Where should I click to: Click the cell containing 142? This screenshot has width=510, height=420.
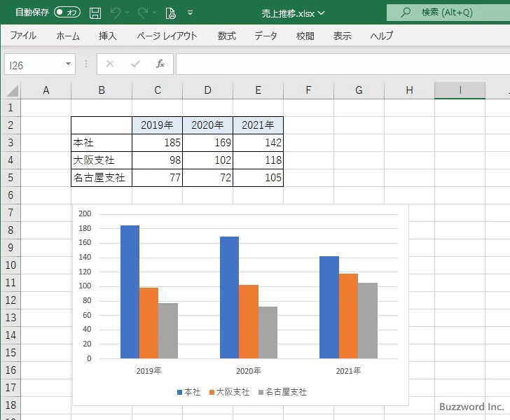click(x=259, y=143)
